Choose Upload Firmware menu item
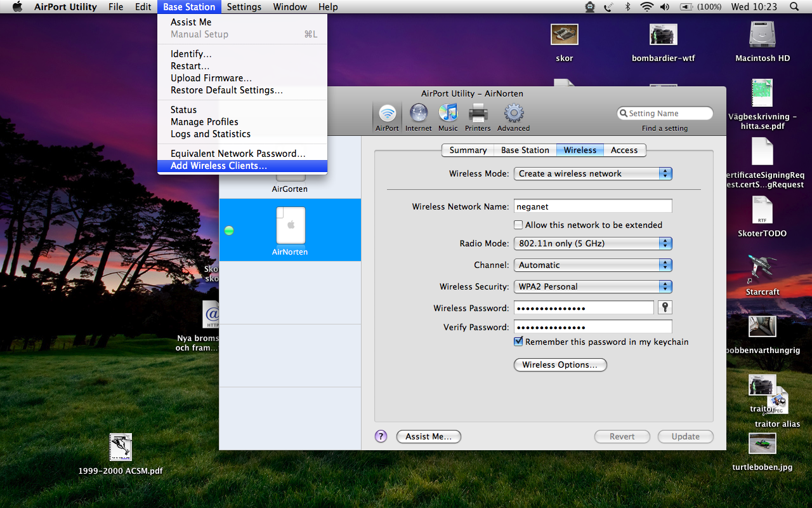Screen dimensions: 812x508 [x=242, y=78]
